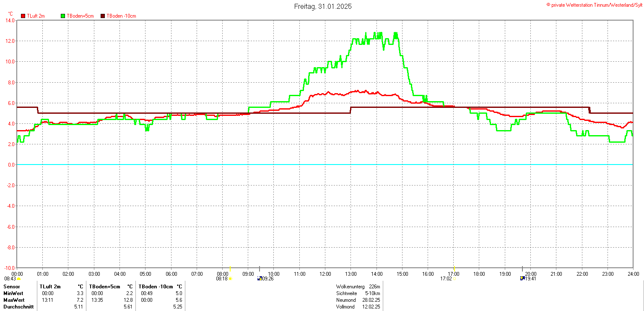This screenshot has width=644, height=311.
Task: Click the green TBoden+5cm legend swatch
Action: [x=63, y=16]
